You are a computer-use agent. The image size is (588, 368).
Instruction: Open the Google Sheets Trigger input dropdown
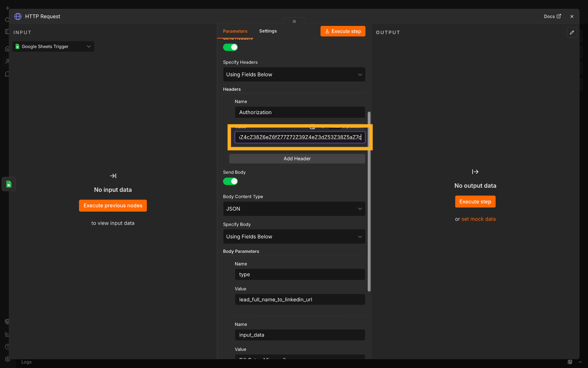[x=53, y=46]
